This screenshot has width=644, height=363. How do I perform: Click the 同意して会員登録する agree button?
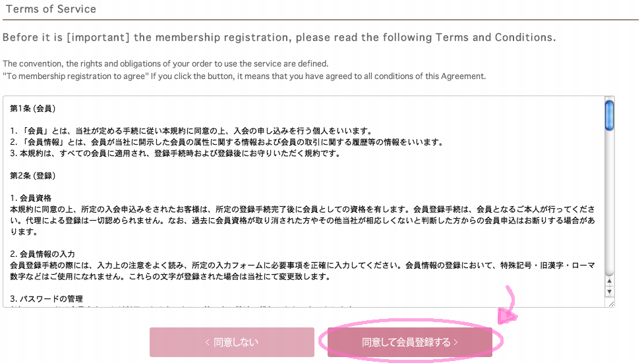409,342
